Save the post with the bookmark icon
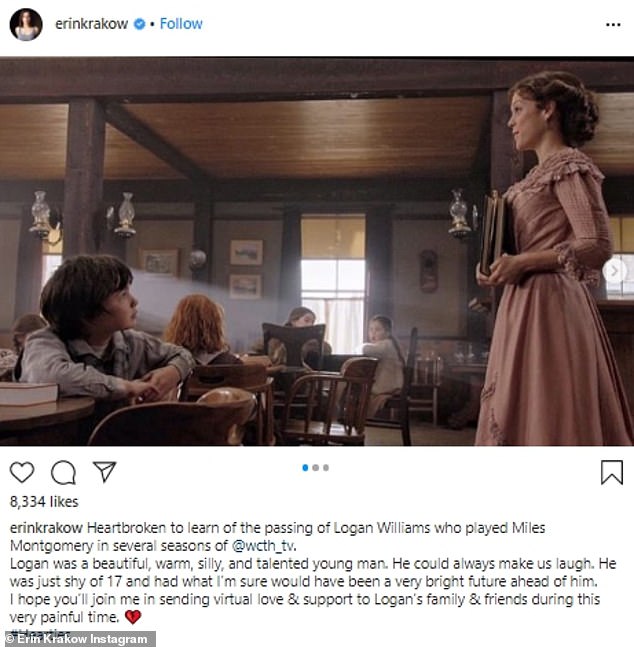This screenshot has width=634, height=647. [x=612, y=472]
